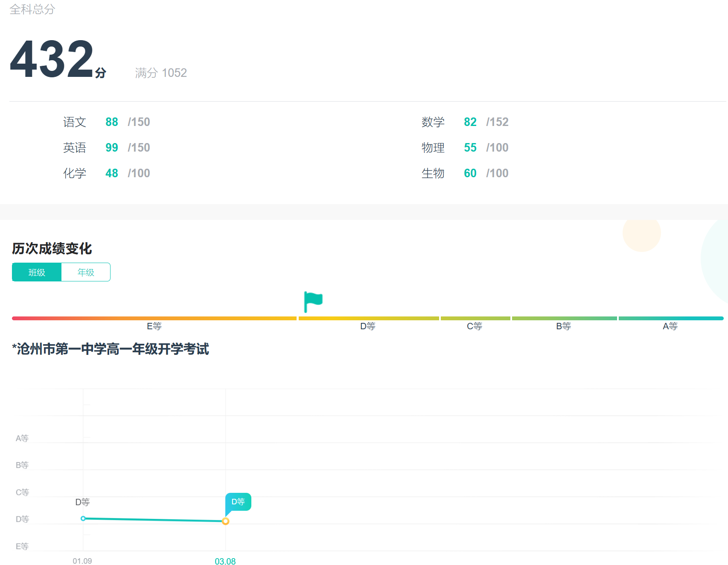Click the total score 432
The height and width of the screenshot is (565, 728).
tap(52, 59)
